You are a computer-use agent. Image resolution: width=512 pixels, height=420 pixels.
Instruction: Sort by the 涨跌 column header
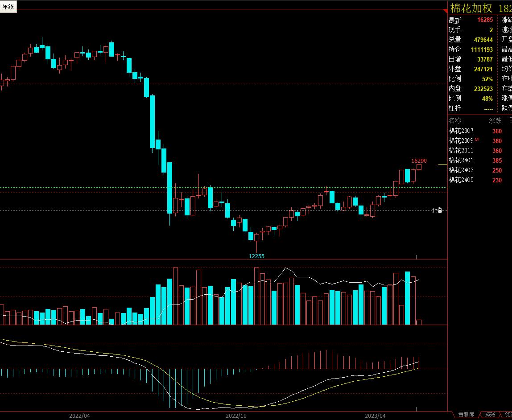[495, 121]
